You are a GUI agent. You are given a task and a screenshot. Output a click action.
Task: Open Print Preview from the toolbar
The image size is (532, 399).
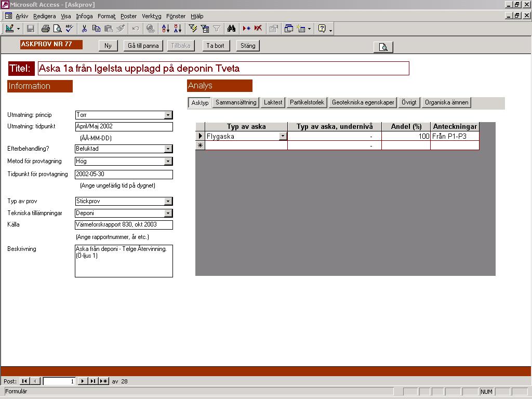58,29
